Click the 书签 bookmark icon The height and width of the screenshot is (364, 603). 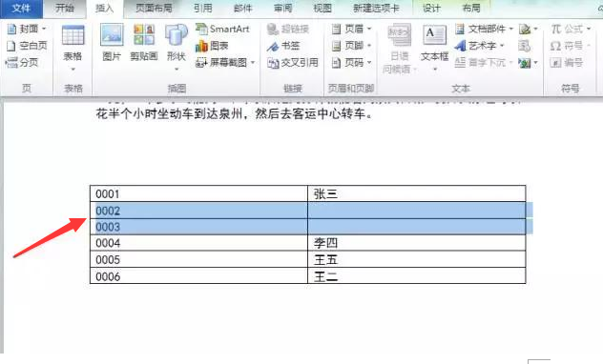coord(283,46)
